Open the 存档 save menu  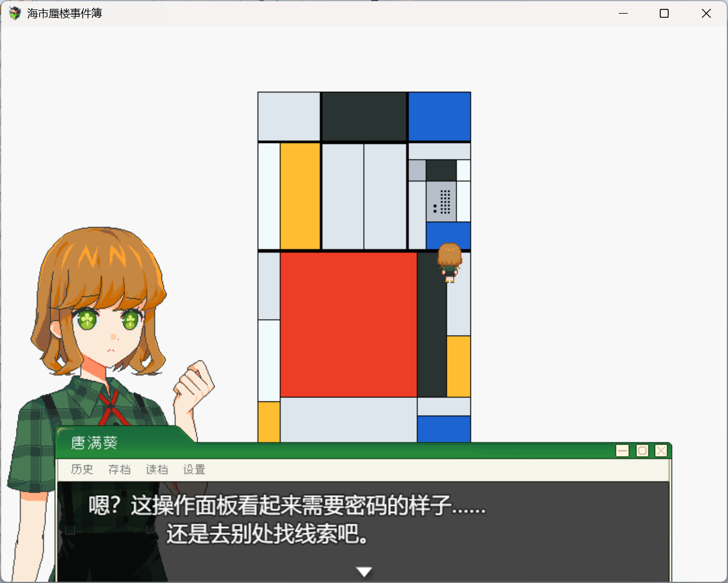tap(119, 469)
